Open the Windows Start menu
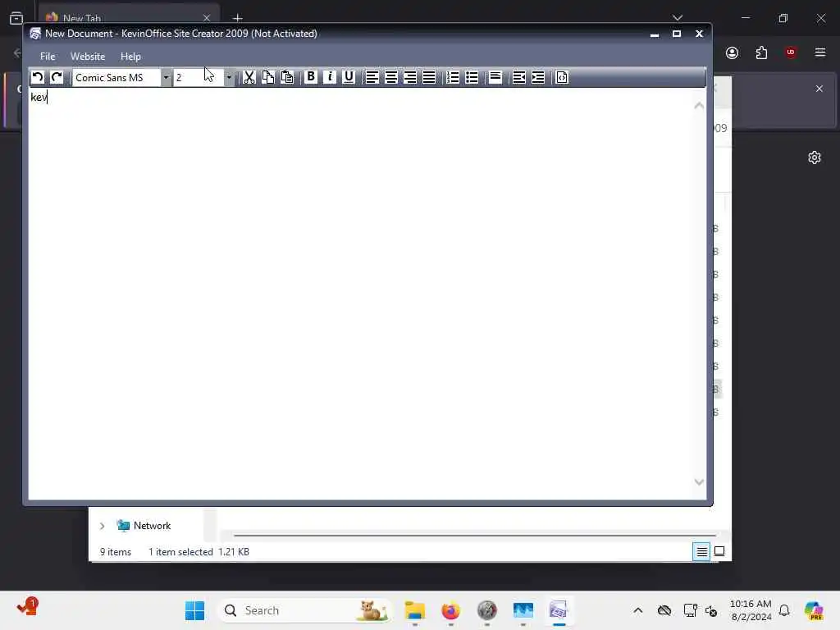The width and height of the screenshot is (840, 630). tap(194, 610)
